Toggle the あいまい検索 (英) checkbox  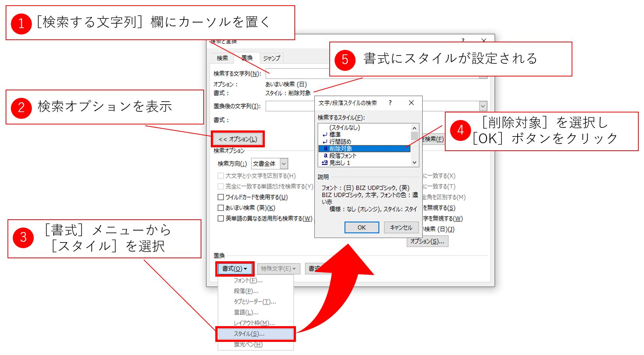pyautogui.click(x=221, y=208)
